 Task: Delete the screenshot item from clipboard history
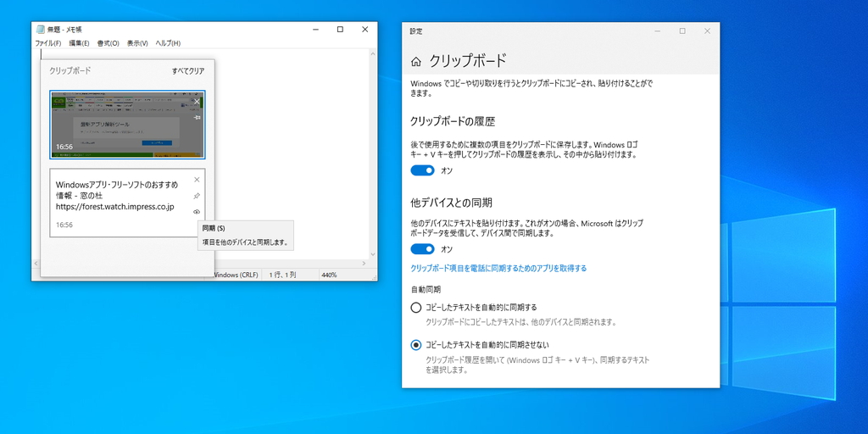pos(197,102)
